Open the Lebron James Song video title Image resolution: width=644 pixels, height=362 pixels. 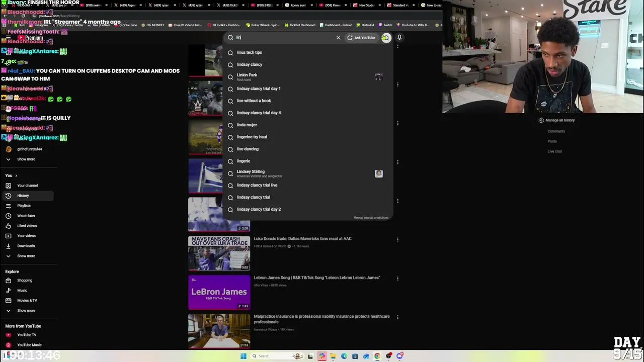pos(317,278)
